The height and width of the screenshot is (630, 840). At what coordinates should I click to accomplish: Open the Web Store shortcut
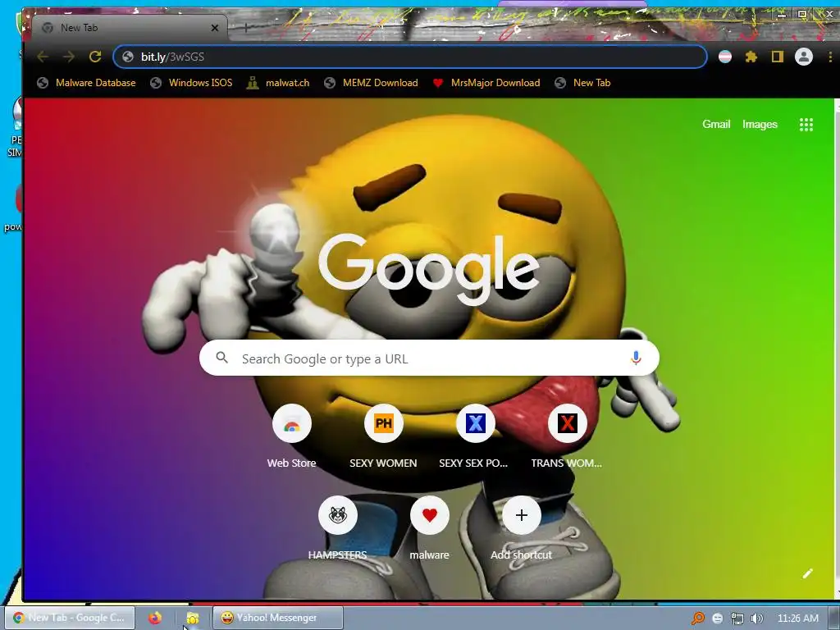(292, 436)
